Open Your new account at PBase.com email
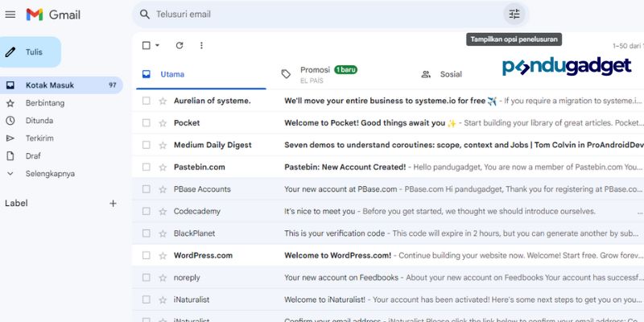Viewport: 644px width, 322px height. pos(388,189)
